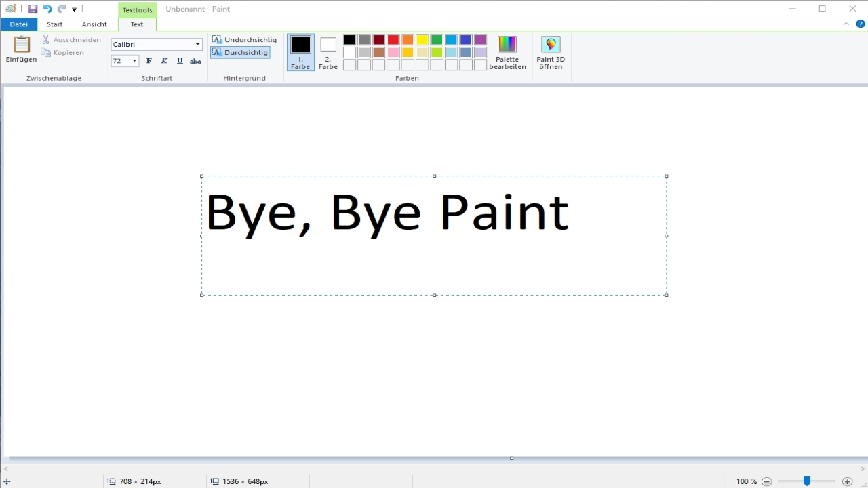Open the Datei menu

(x=19, y=24)
